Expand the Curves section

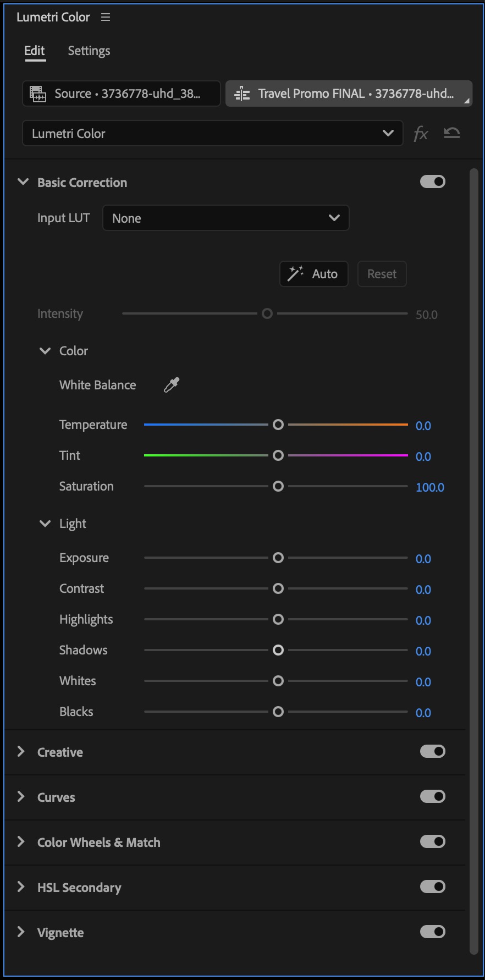point(21,797)
